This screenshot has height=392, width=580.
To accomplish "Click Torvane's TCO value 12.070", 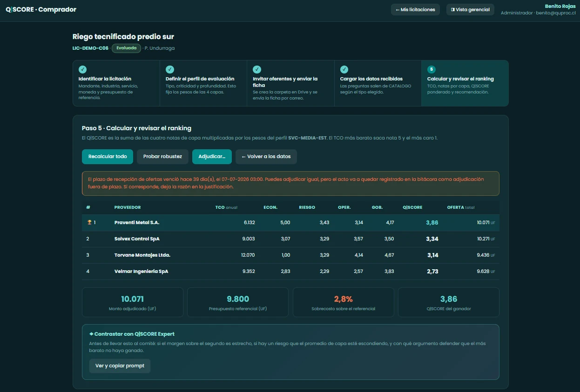I will click(248, 255).
